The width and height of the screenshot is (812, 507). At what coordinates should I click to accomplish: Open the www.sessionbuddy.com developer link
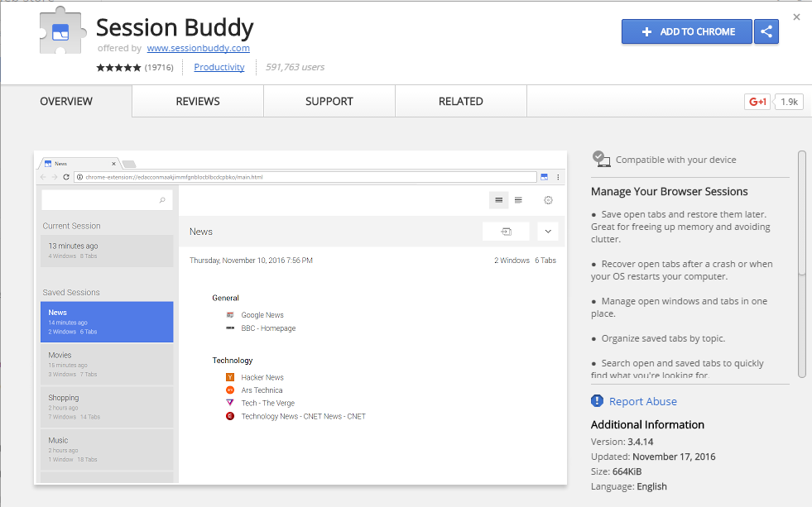pyautogui.click(x=199, y=48)
